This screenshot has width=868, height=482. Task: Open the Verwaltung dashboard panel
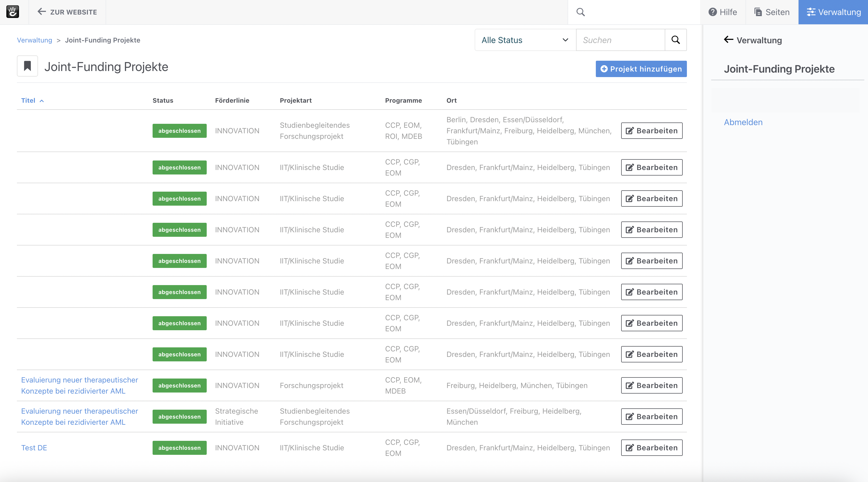pyautogui.click(x=833, y=12)
